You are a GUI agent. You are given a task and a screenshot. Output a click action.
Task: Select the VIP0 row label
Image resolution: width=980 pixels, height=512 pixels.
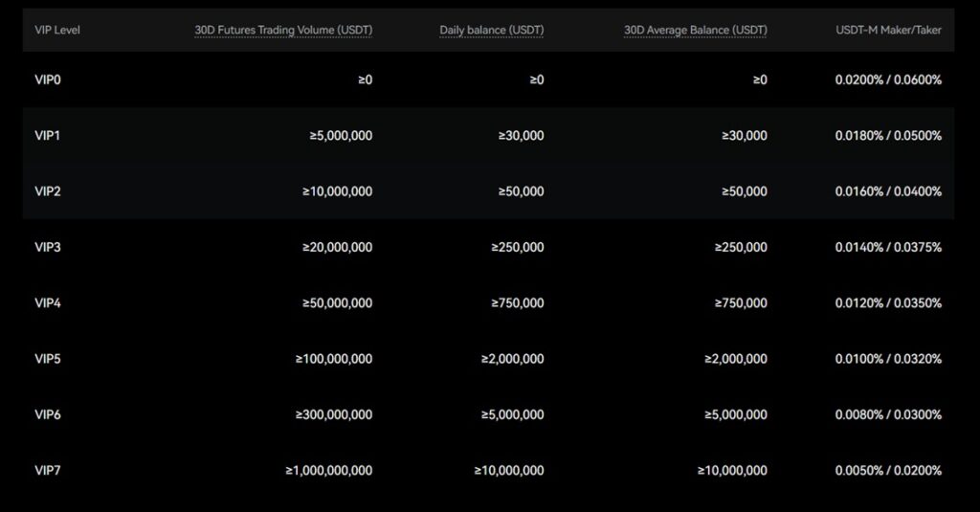point(48,80)
